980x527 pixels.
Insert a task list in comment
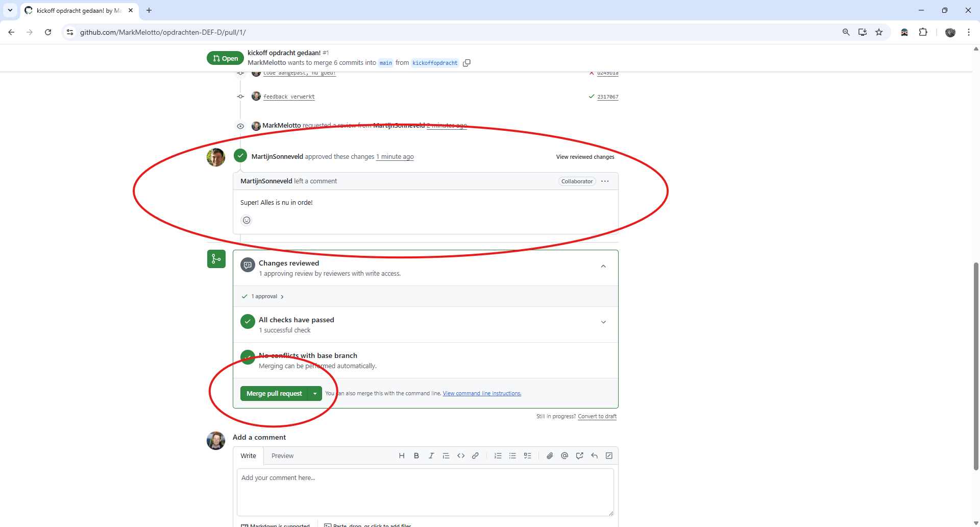coord(528,456)
